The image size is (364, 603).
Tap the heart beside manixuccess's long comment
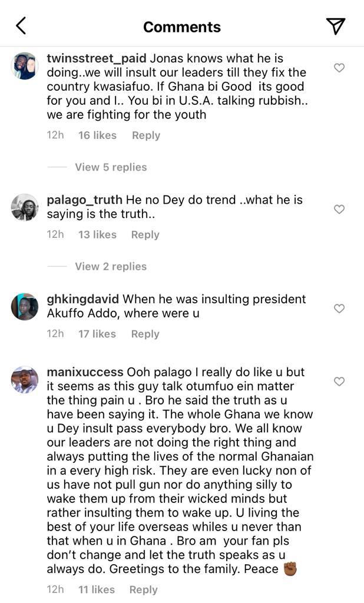(339, 381)
